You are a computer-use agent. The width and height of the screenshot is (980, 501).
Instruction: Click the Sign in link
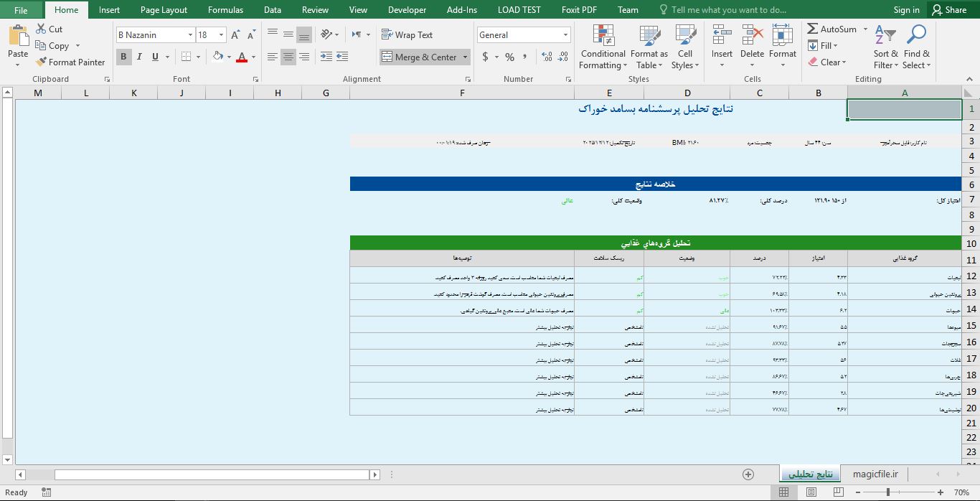(x=905, y=10)
